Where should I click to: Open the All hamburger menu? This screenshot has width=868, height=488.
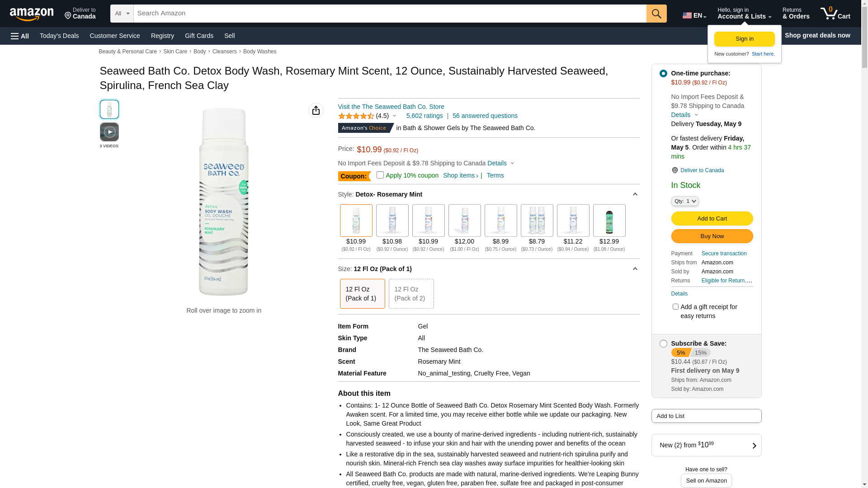click(20, 36)
